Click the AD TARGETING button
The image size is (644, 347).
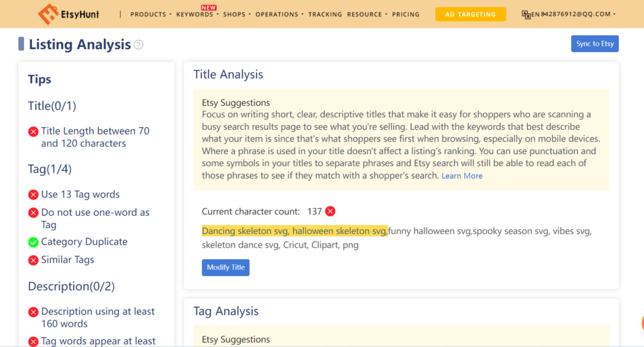click(x=470, y=14)
